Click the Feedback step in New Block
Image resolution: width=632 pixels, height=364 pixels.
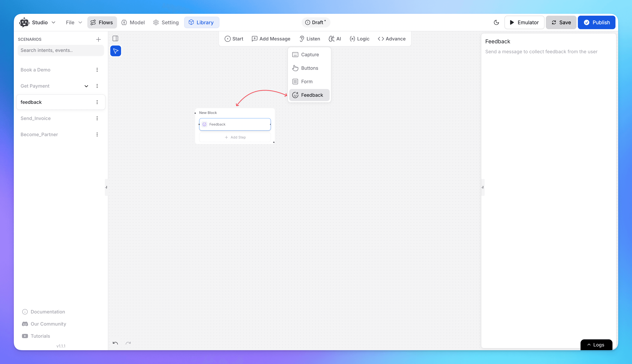pyautogui.click(x=235, y=124)
